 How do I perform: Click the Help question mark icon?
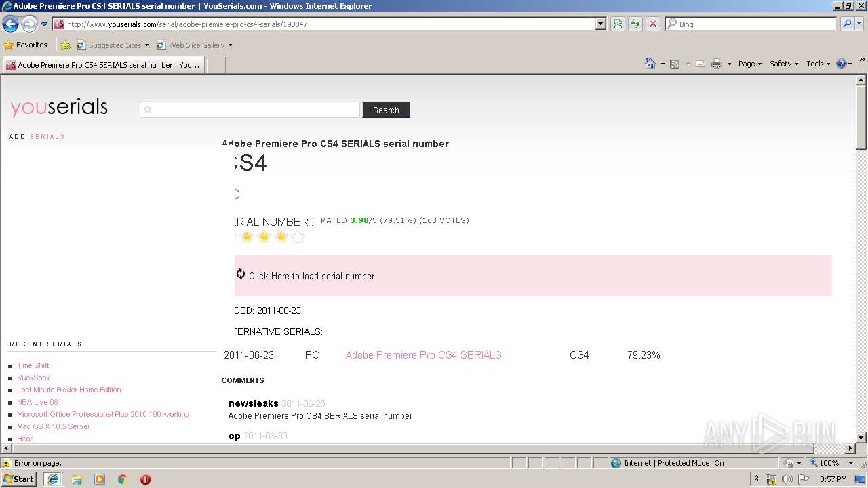[842, 64]
